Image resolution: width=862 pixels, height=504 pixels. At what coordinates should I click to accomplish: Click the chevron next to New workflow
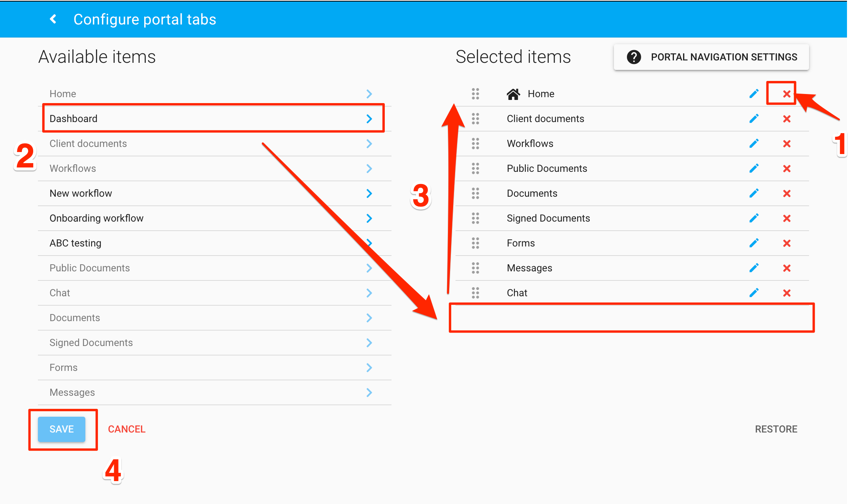pos(369,194)
